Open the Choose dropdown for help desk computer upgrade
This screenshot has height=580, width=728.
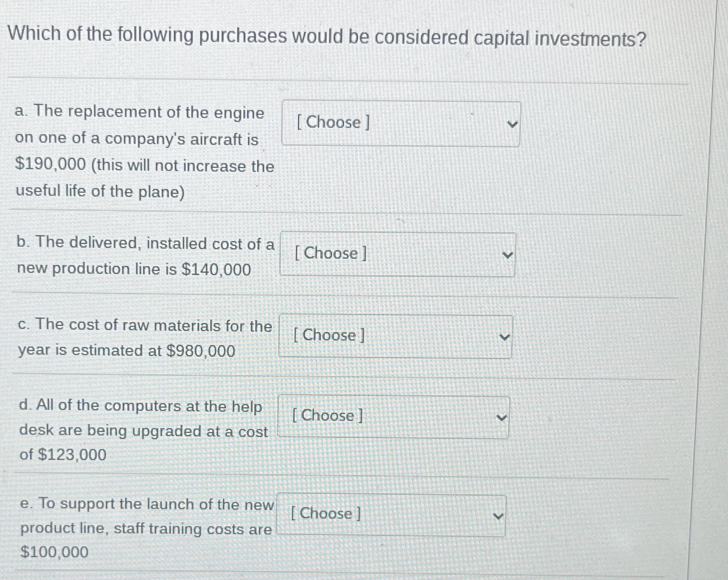point(393,416)
